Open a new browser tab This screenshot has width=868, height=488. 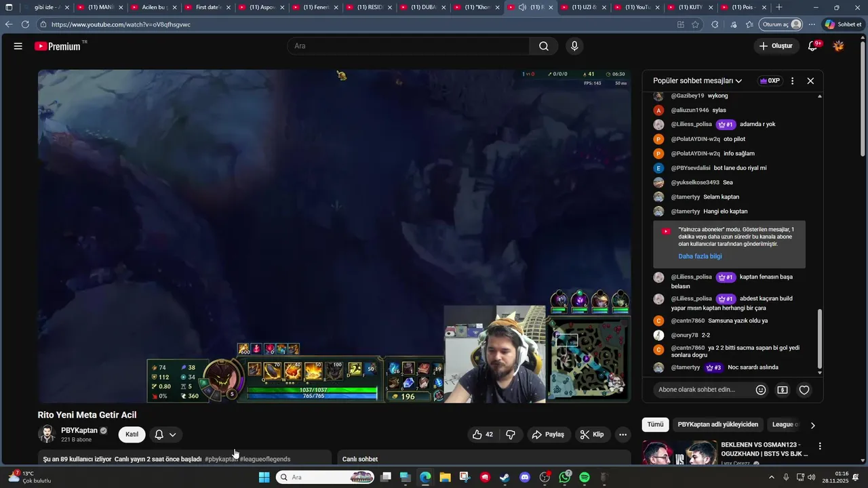pos(778,7)
